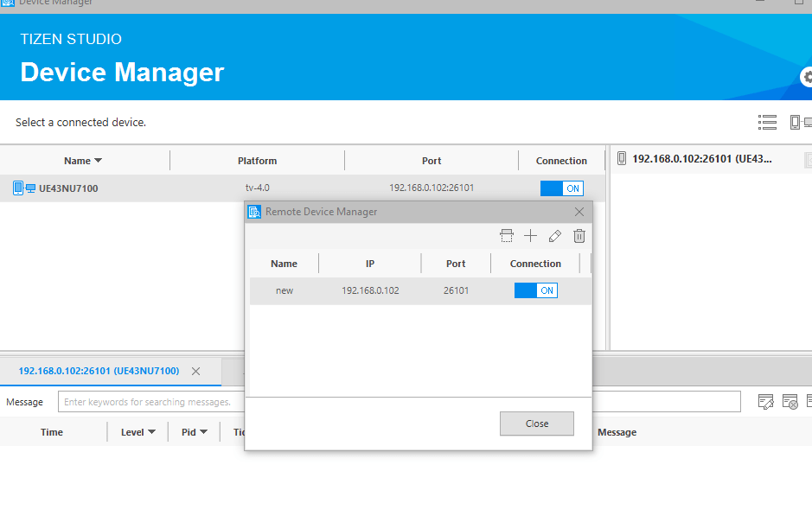Select the 192.168.0.102:26101 log tab

[99, 371]
